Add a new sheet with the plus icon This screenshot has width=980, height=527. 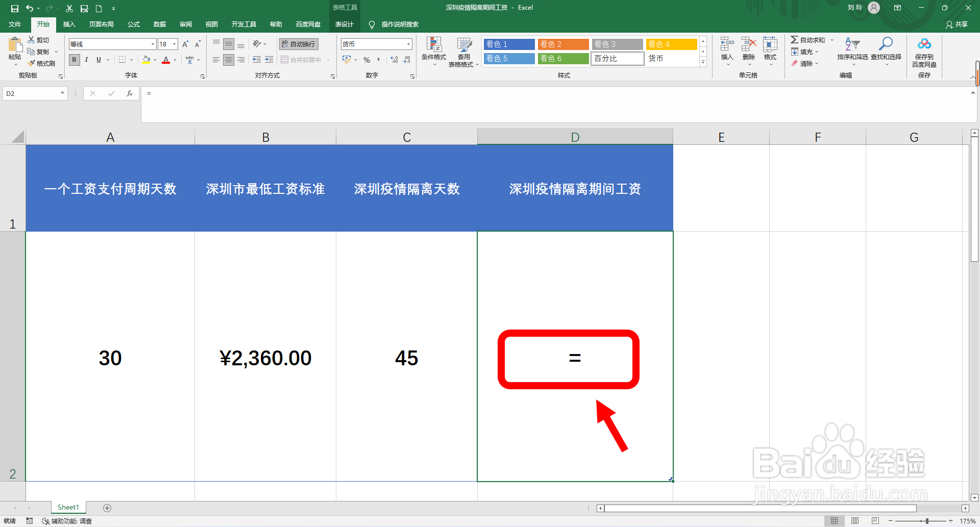click(107, 508)
